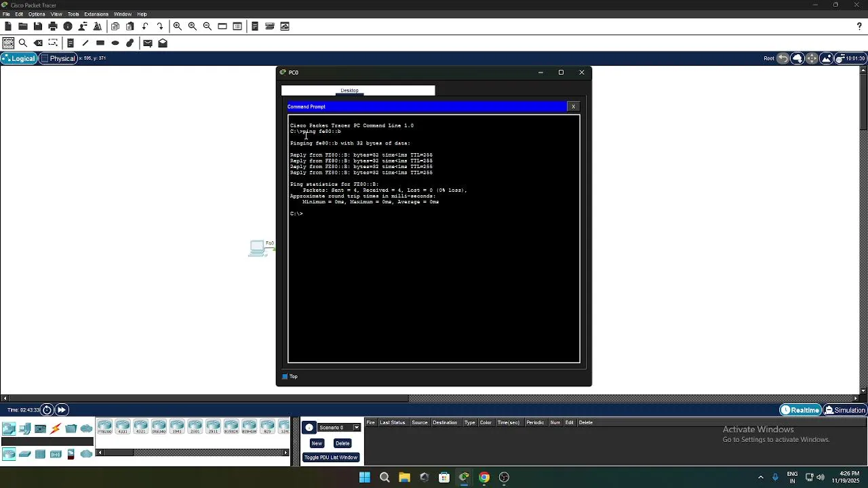
Task: Click Toggle PDU List Window button
Action: 331,457
